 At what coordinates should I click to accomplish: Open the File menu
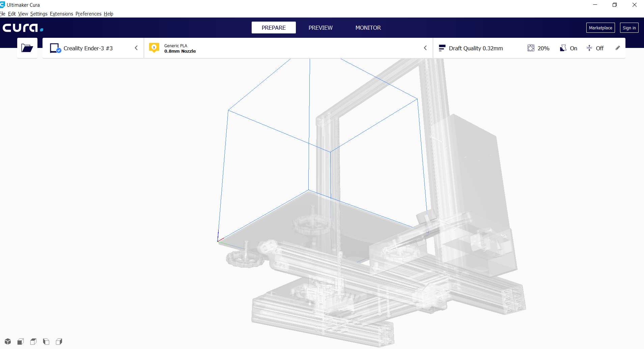[x=3, y=14]
